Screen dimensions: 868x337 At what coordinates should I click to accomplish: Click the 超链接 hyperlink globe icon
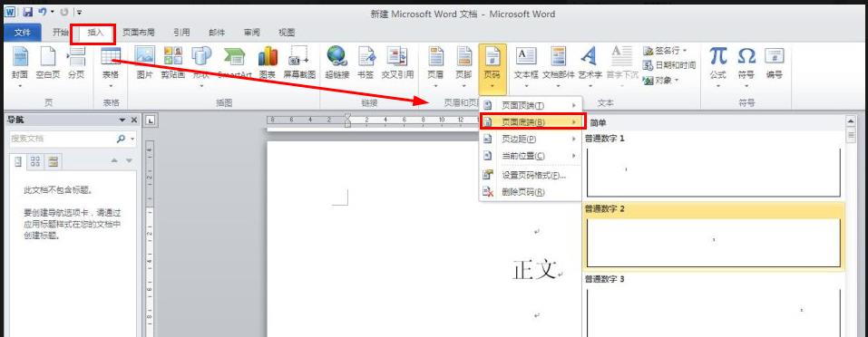[x=337, y=63]
